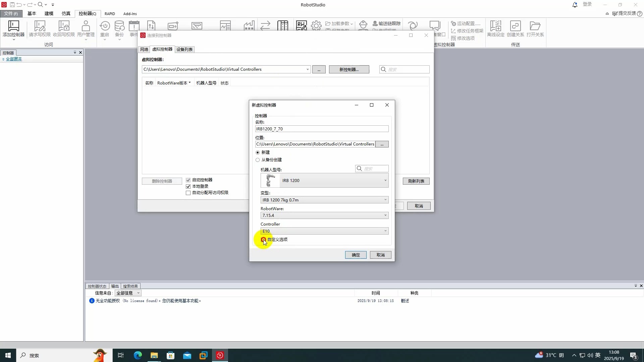Click 全部展开 in the controller panel
644x362 pixels.
[14, 59]
